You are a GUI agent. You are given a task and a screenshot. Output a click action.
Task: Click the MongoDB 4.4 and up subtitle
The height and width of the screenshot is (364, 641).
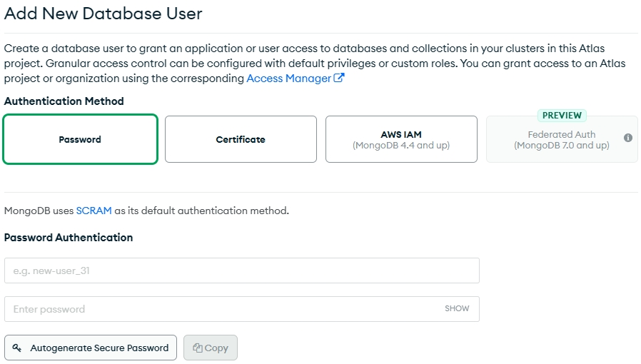coord(401,146)
